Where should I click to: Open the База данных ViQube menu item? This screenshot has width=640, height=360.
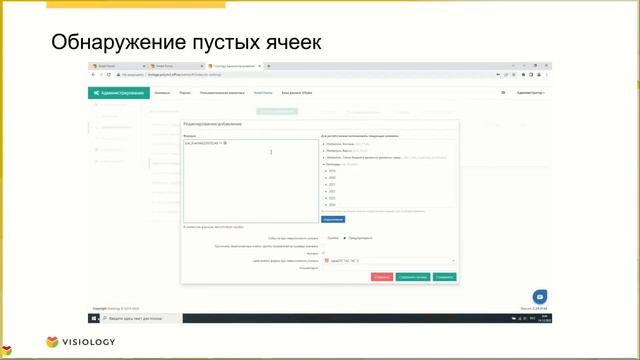pyautogui.click(x=297, y=93)
